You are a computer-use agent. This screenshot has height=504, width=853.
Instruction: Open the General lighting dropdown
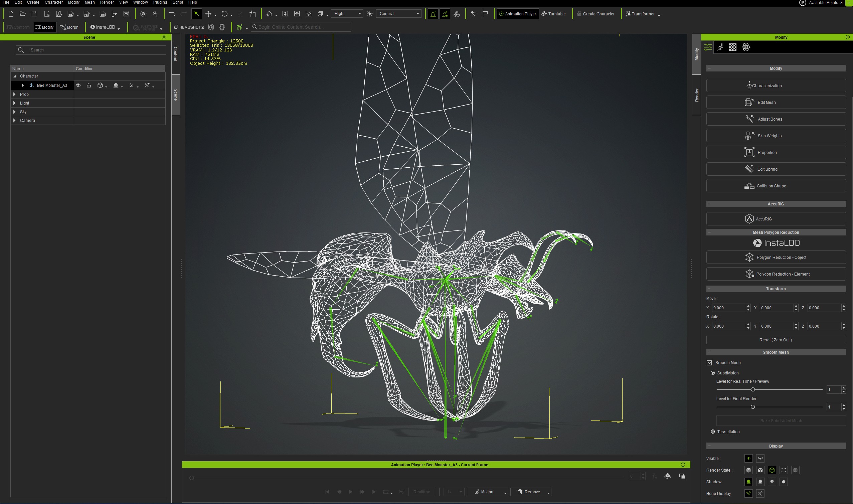pyautogui.click(x=399, y=14)
